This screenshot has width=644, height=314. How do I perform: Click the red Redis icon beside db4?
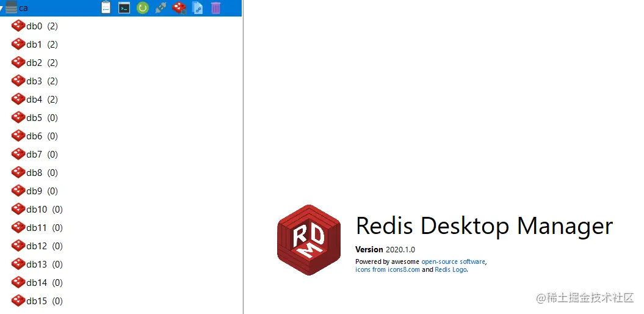[x=18, y=99]
